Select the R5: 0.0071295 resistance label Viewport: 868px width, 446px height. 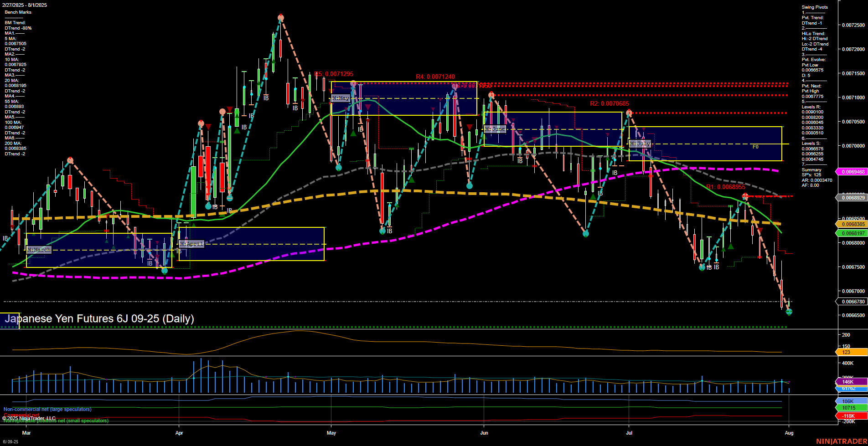(334, 74)
